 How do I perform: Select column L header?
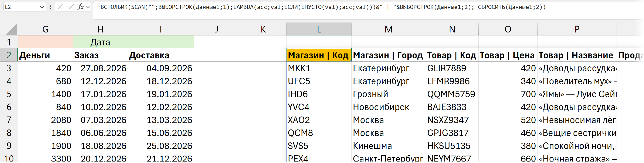click(x=319, y=29)
